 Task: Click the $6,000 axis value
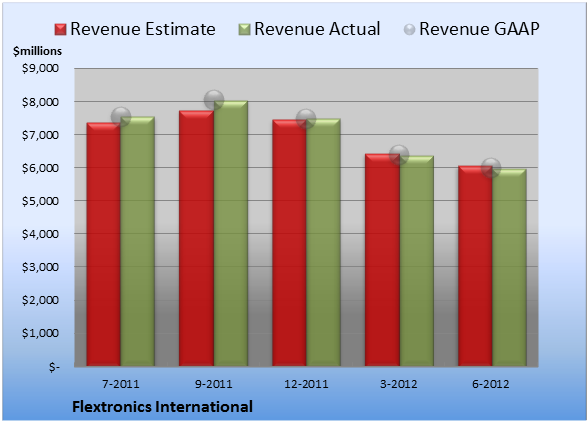coord(40,168)
